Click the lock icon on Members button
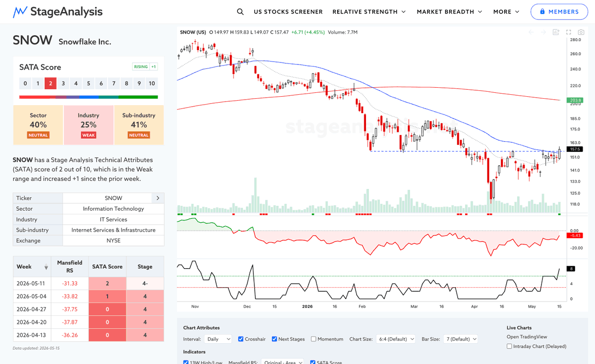 pos(542,11)
